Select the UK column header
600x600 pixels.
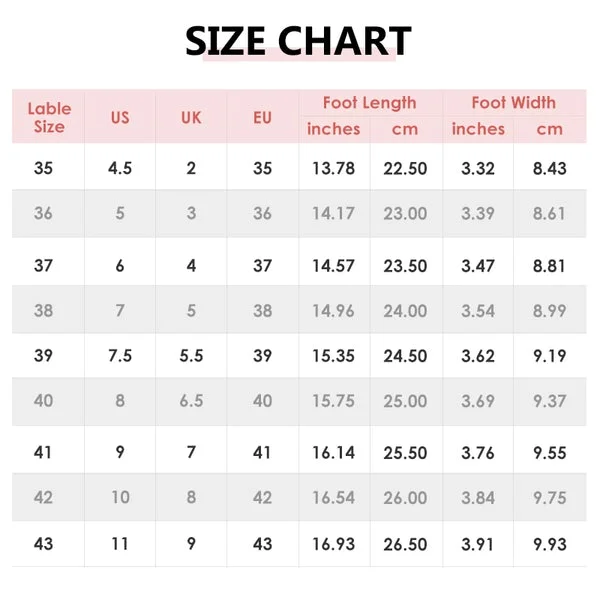point(191,118)
